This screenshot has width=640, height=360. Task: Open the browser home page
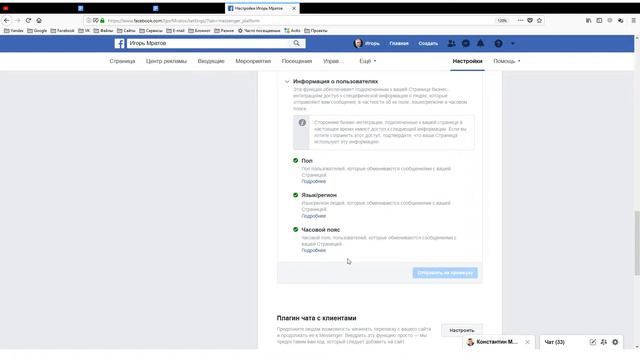39,20
